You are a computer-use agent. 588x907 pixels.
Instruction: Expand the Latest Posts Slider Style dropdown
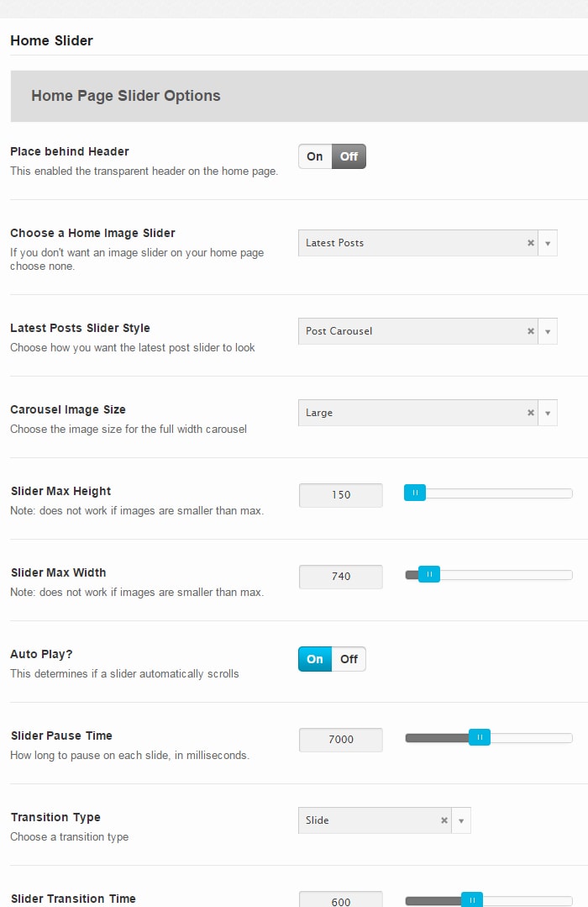[548, 331]
